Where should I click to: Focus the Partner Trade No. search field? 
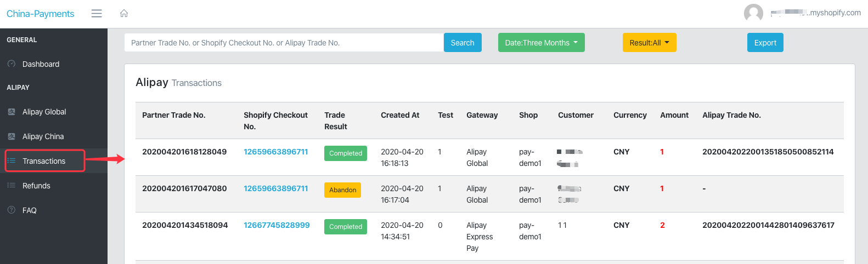(284, 43)
